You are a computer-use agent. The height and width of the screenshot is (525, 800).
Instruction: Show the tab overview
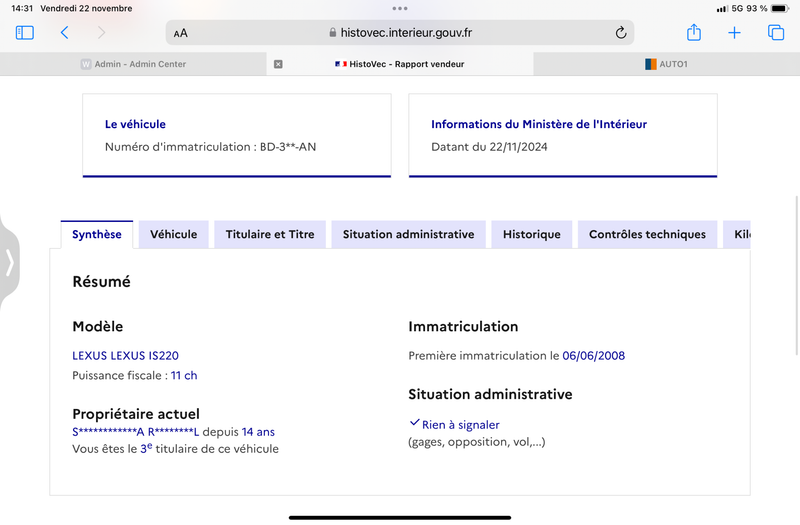point(776,33)
